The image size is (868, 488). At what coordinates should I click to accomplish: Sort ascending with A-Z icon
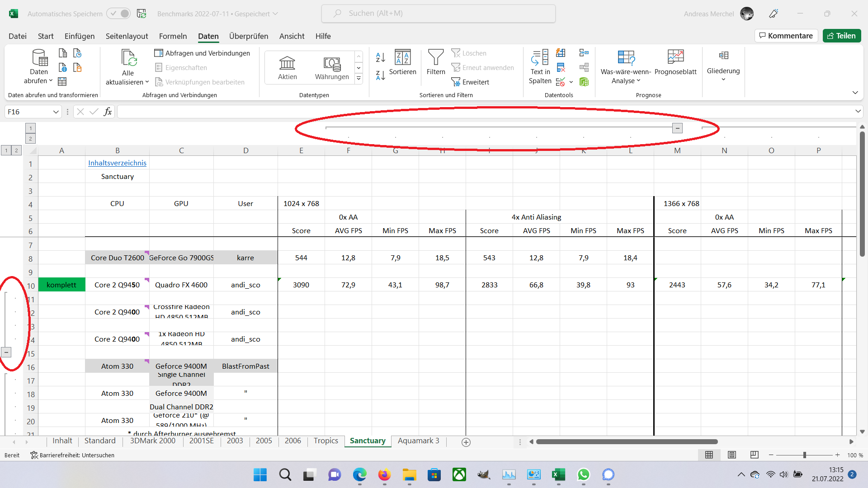click(x=380, y=57)
